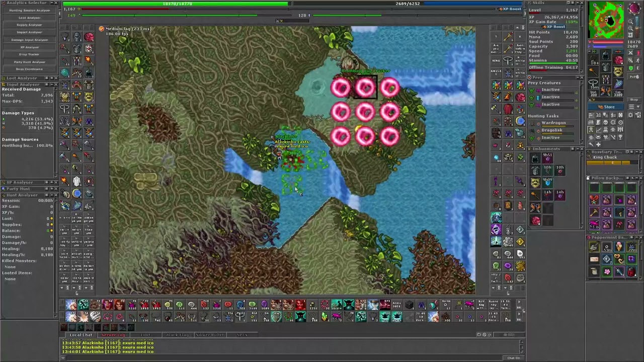The image size is (644, 362).
Task: Click the minimap view
Action: point(606,20)
